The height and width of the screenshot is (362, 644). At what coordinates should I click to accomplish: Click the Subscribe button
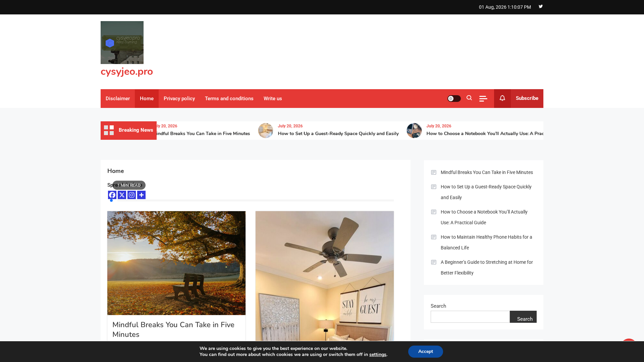[527, 98]
